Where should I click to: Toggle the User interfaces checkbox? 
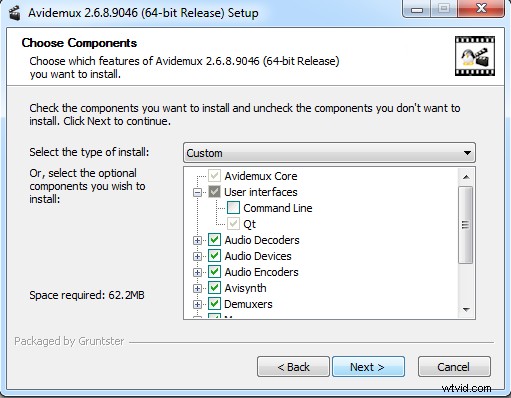point(214,191)
